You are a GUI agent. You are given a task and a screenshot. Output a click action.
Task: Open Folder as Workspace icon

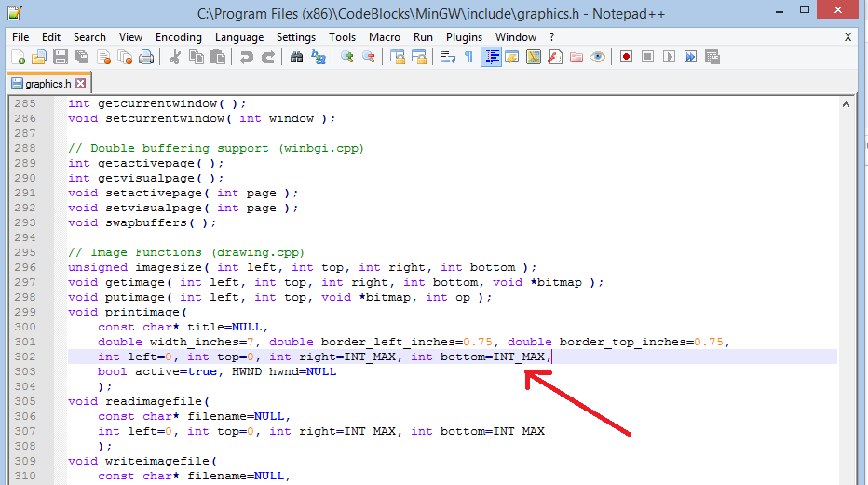pos(576,57)
